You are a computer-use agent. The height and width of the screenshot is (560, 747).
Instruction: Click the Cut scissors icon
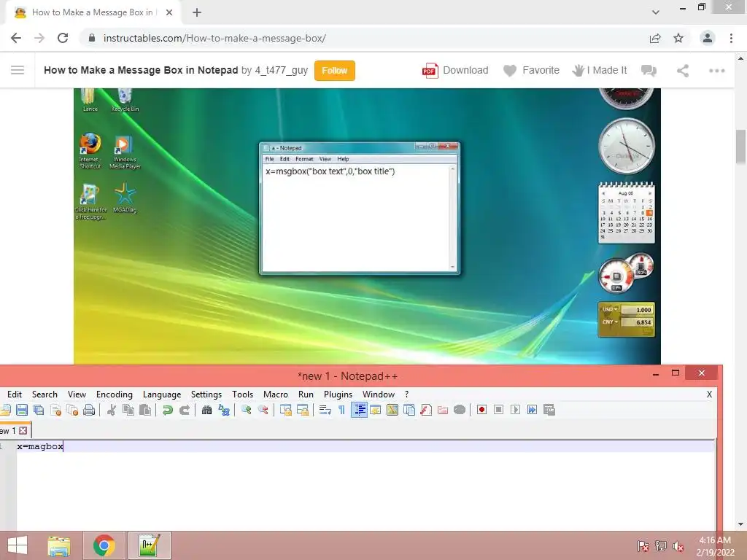click(x=112, y=410)
